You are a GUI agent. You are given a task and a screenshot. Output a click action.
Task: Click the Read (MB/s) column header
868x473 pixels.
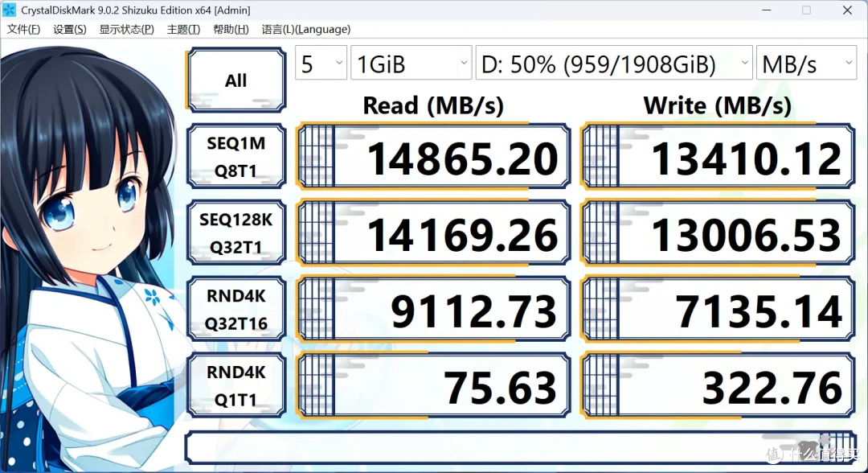[x=433, y=105]
